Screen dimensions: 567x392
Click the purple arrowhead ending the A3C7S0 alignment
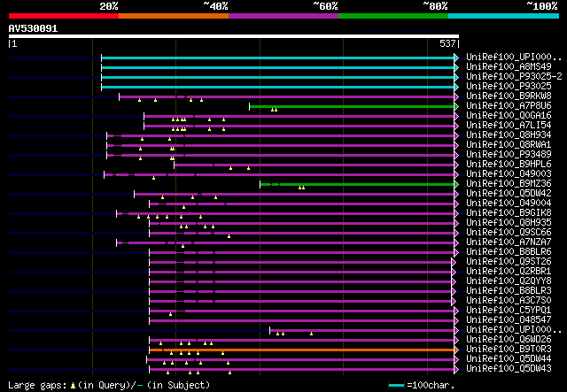[x=454, y=302]
